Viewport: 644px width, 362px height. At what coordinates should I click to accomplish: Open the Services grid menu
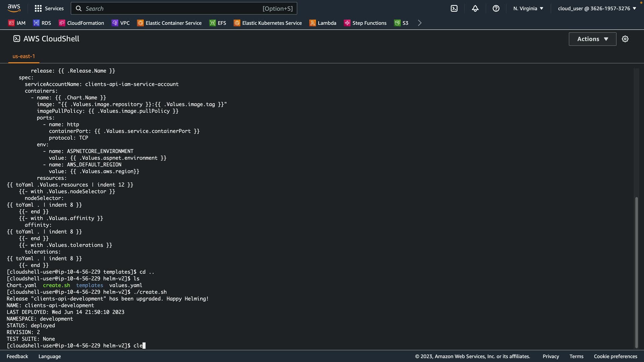click(x=49, y=8)
